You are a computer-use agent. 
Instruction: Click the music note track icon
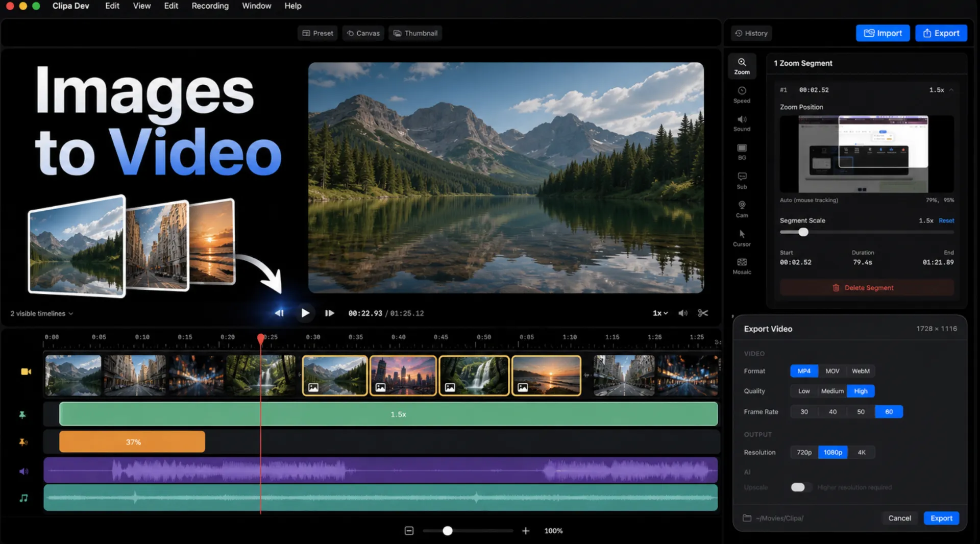point(23,498)
